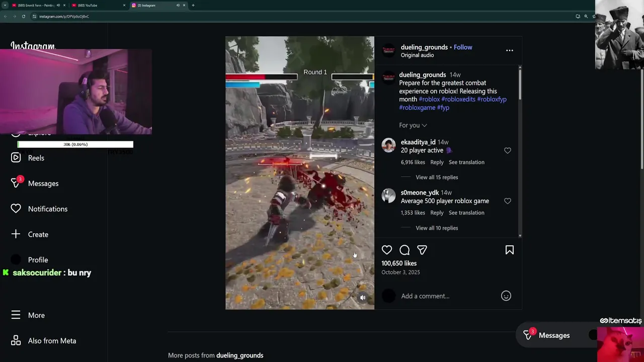View site information icon beside URL

pyautogui.click(x=34, y=16)
